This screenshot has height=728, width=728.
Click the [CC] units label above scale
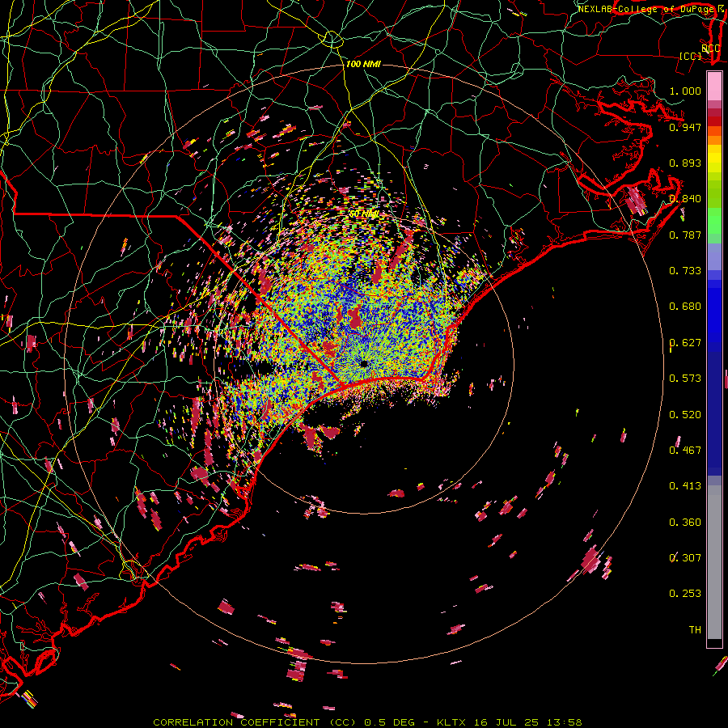(x=691, y=56)
